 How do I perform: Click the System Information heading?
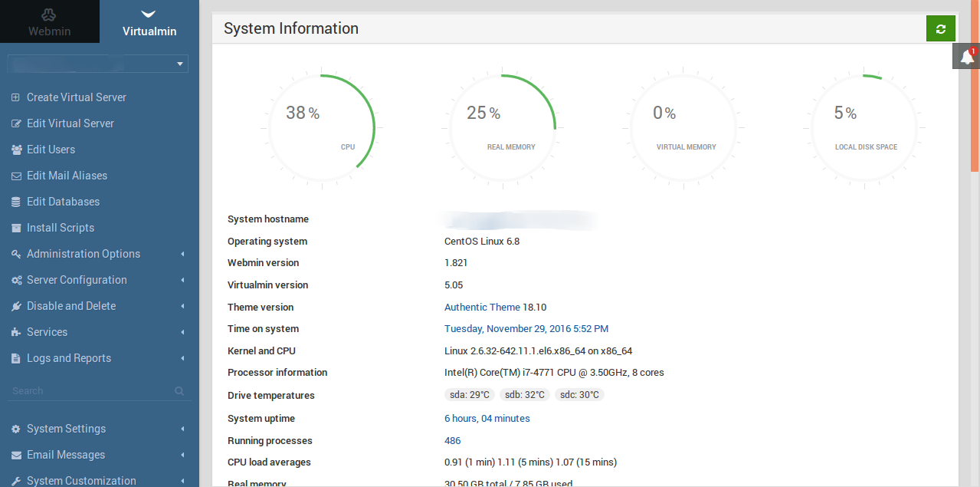tap(291, 29)
